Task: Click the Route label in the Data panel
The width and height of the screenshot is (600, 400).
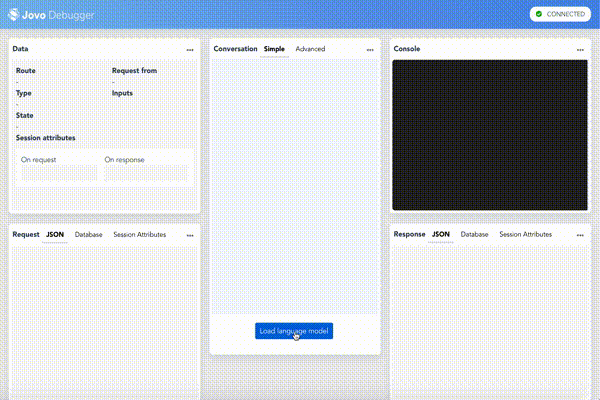Action: tap(26, 70)
